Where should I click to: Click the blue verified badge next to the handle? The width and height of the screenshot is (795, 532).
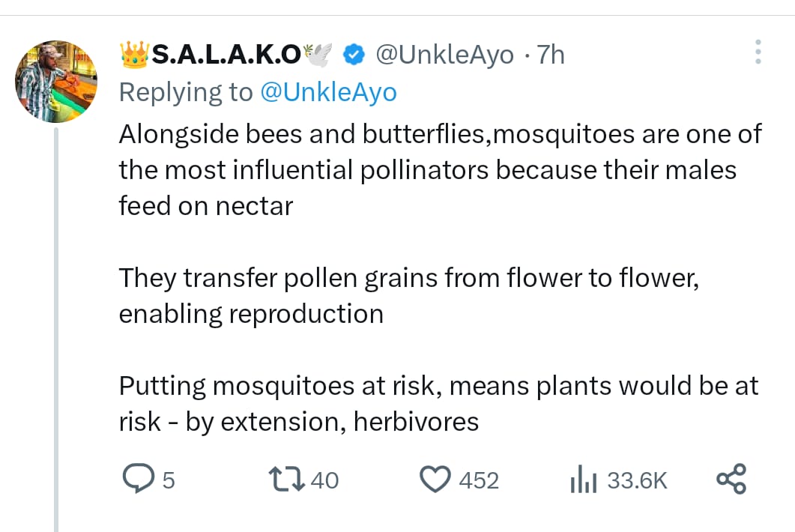click(353, 54)
